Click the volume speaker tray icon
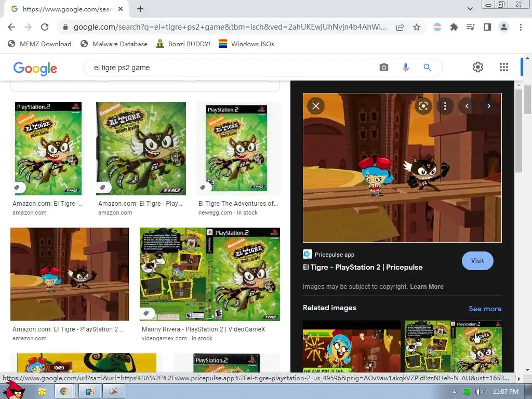The height and width of the screenshot is (399, 532). pos(479,392)
